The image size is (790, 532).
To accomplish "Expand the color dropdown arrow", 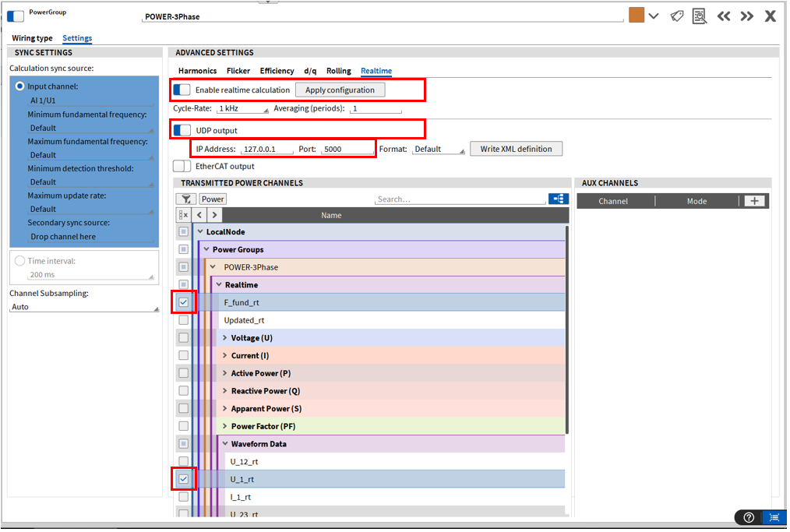I will pyautogui.click(x=654, y=16).
